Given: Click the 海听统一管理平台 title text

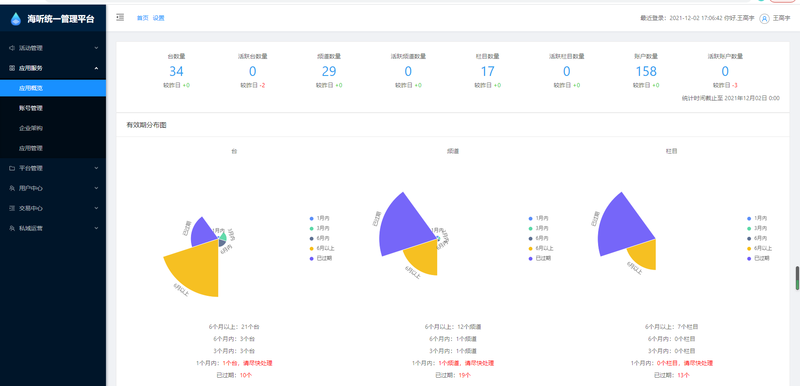Looking at the screenshot, I should 61,19.
